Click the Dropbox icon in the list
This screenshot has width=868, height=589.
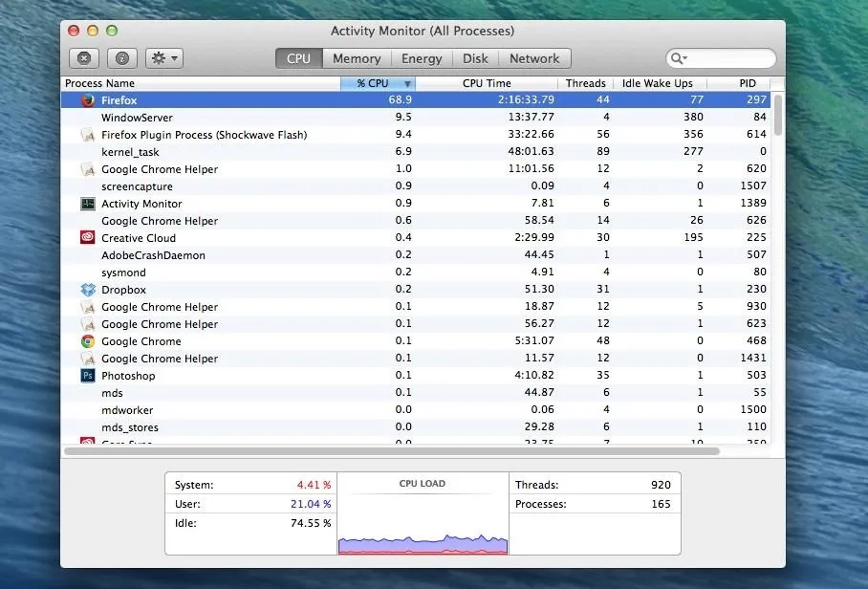pyautogui.click(x=87, y=290)
